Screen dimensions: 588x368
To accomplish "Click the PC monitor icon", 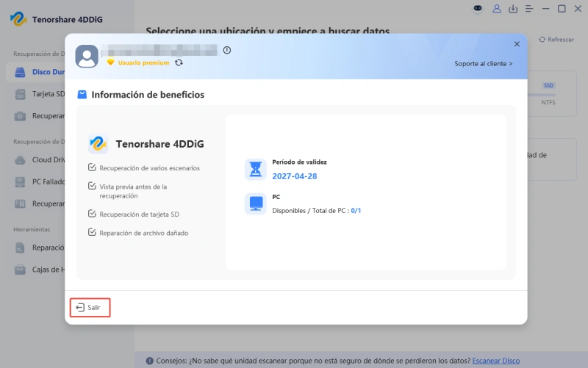I will [x=255, y=203].
